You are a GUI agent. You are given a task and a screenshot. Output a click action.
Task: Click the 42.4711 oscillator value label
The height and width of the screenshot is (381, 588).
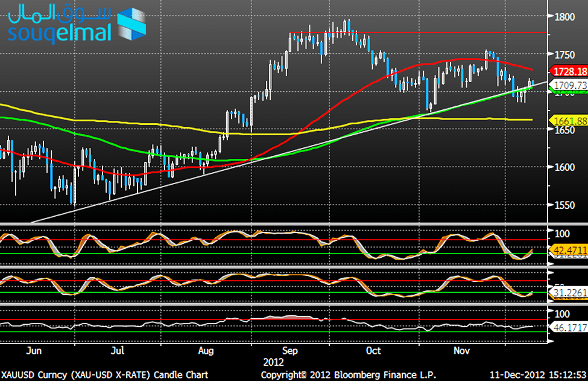pyautogui.click(x=569, y=250)
